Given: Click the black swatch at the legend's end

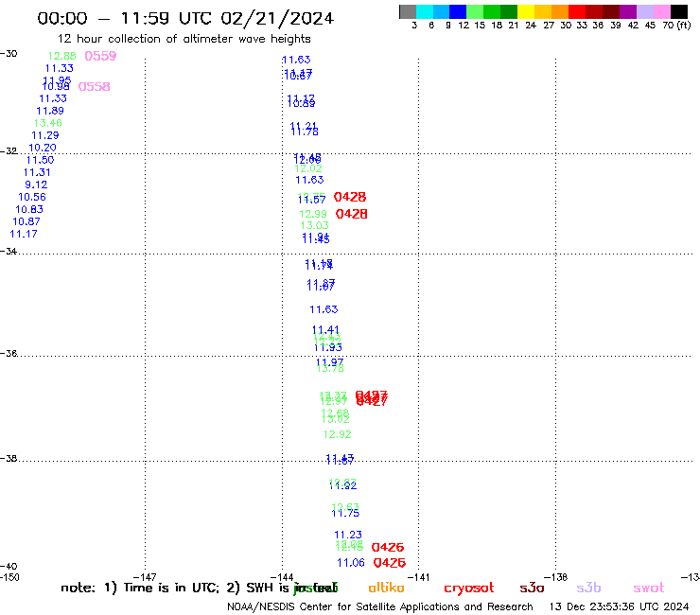Looking at the screenshot, I should (x=679, y=11).
